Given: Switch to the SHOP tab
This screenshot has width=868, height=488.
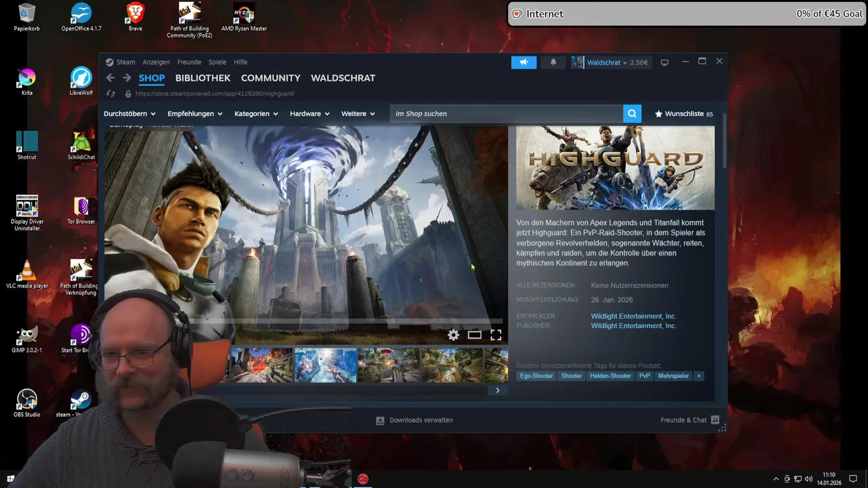Looking at the screenshot, I should (152, 78).
